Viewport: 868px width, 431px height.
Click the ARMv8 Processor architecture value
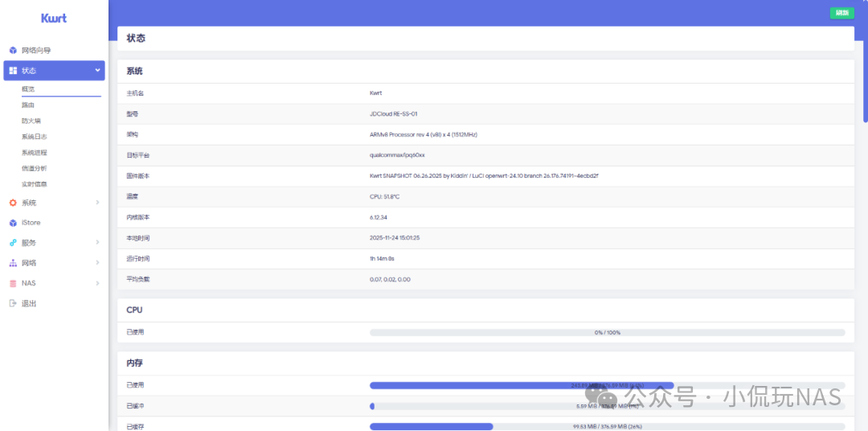tap(424, 134)
